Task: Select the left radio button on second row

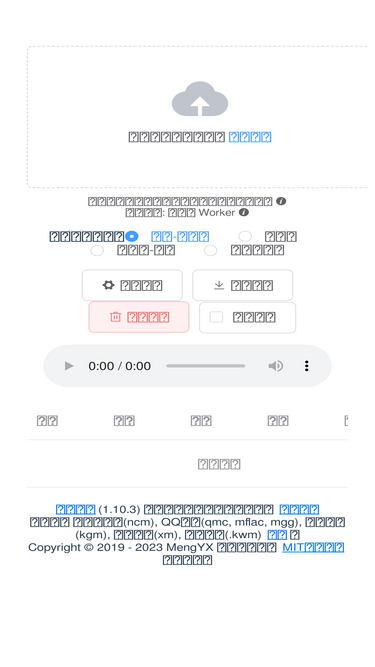Action: coord(97,250)
